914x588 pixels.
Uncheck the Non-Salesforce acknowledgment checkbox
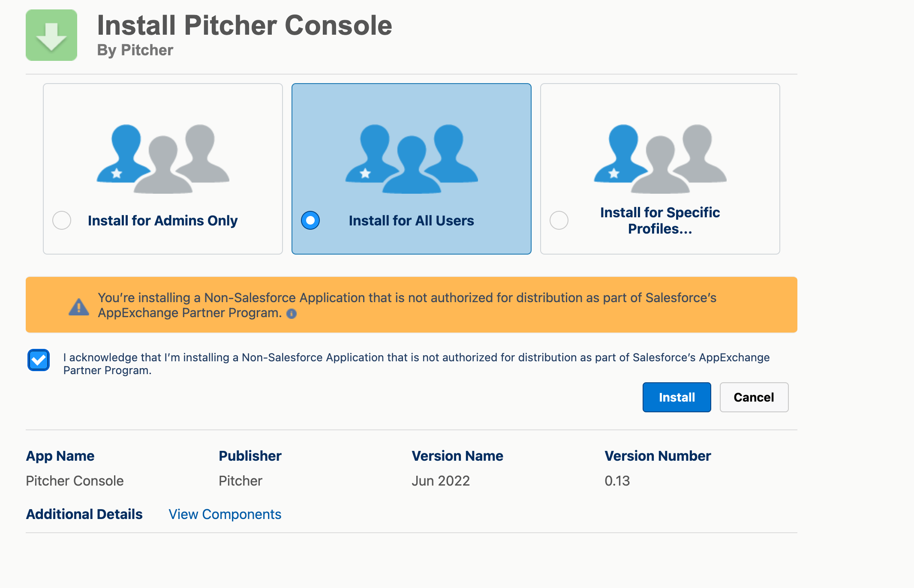click(x=39, y=360)
